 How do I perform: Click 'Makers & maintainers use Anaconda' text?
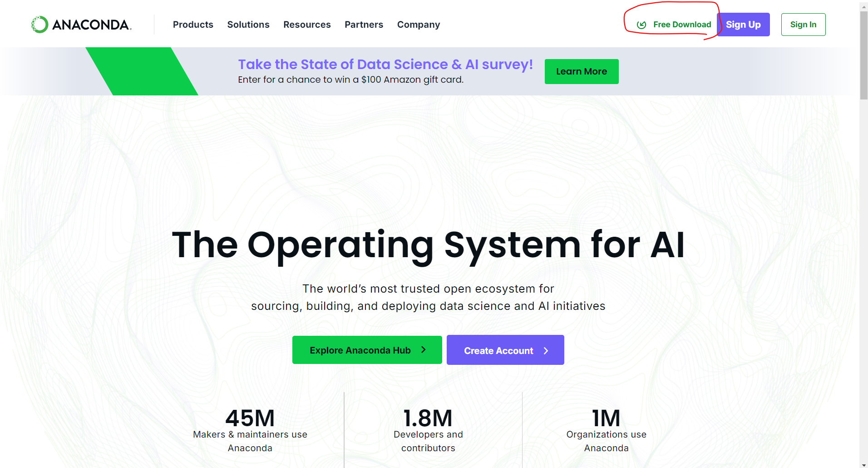click(x=250, y=441)
